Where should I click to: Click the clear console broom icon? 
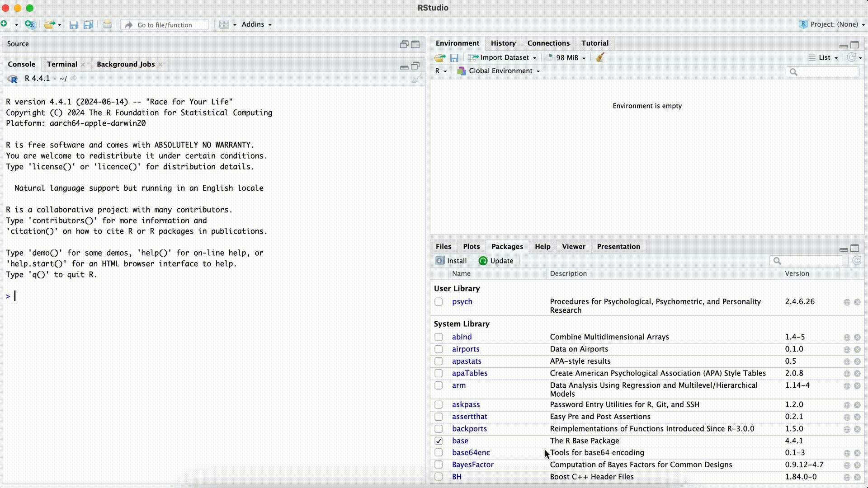point(415,79)
